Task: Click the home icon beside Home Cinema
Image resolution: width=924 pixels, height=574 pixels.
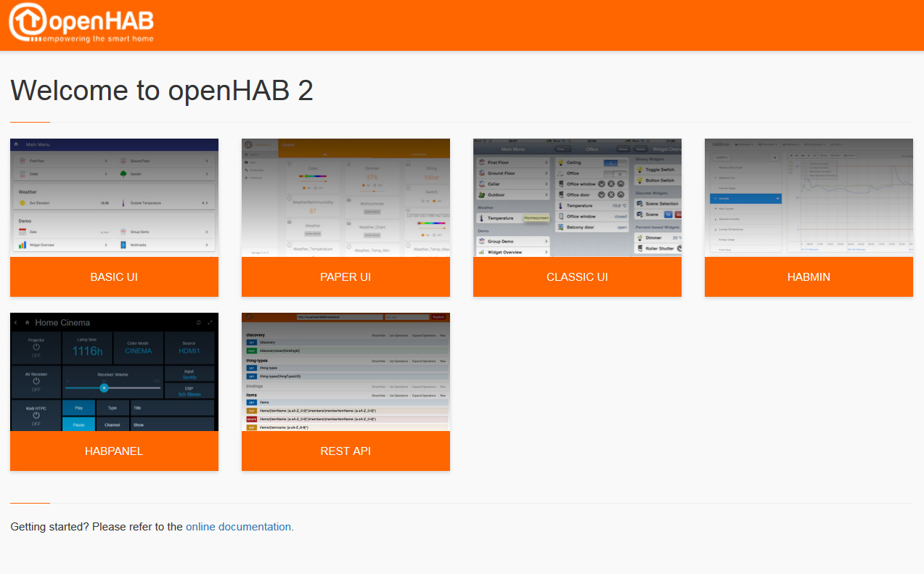Action: tap(28, 322)
